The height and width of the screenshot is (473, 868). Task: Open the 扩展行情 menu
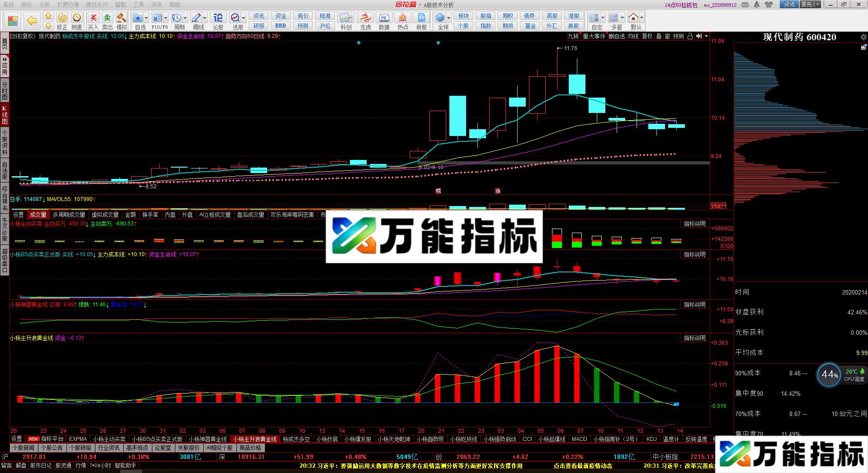coord(68,5)
